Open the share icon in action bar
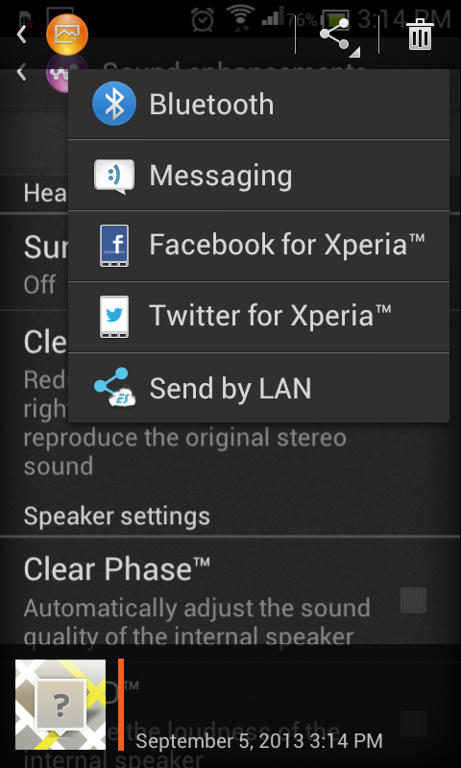This screenshot has width=461, height=768. [337, 34]
